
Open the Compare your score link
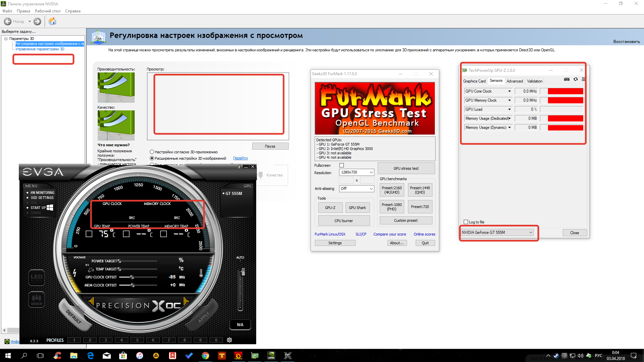coord(389,234)
